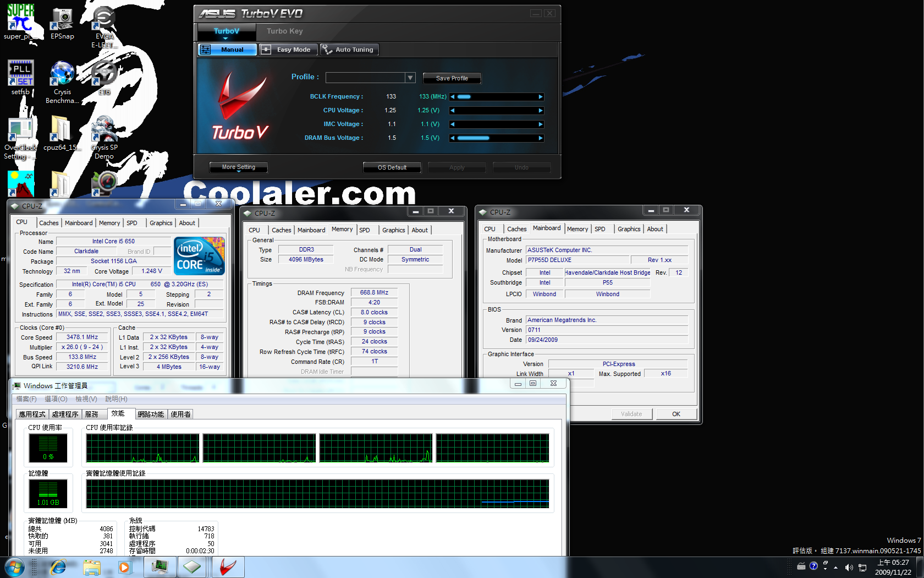This screenshot has width=924, height=578.
Task: Increase BCLK Frequency with right arrow
Action: tap(541, 97)
